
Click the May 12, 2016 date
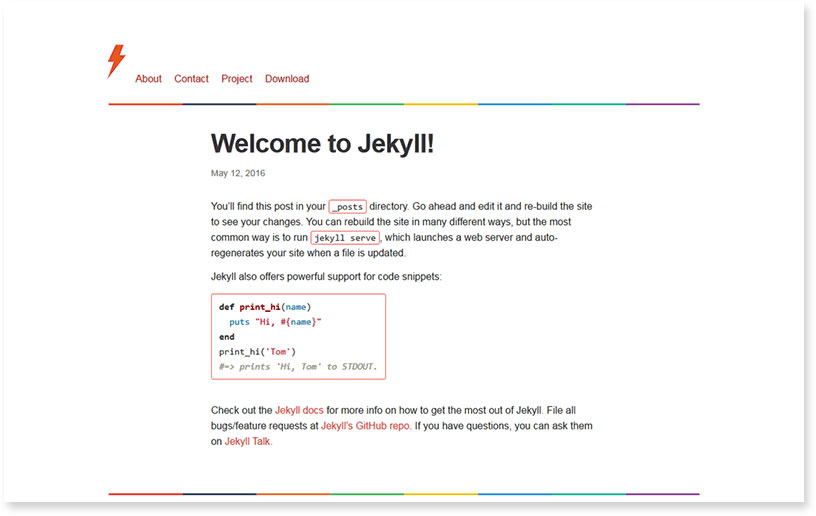coord(238,173)
